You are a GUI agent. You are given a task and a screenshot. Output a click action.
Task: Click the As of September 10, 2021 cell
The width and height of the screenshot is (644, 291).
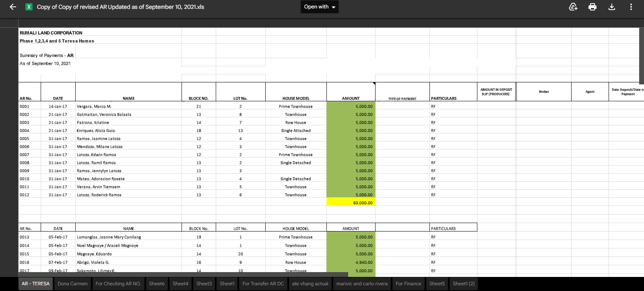coord(45,64)
